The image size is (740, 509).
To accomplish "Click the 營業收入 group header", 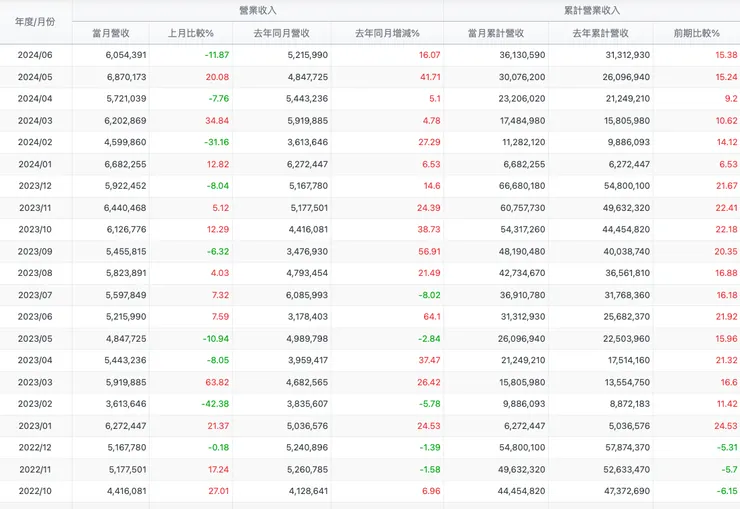I will click(258, 10).
